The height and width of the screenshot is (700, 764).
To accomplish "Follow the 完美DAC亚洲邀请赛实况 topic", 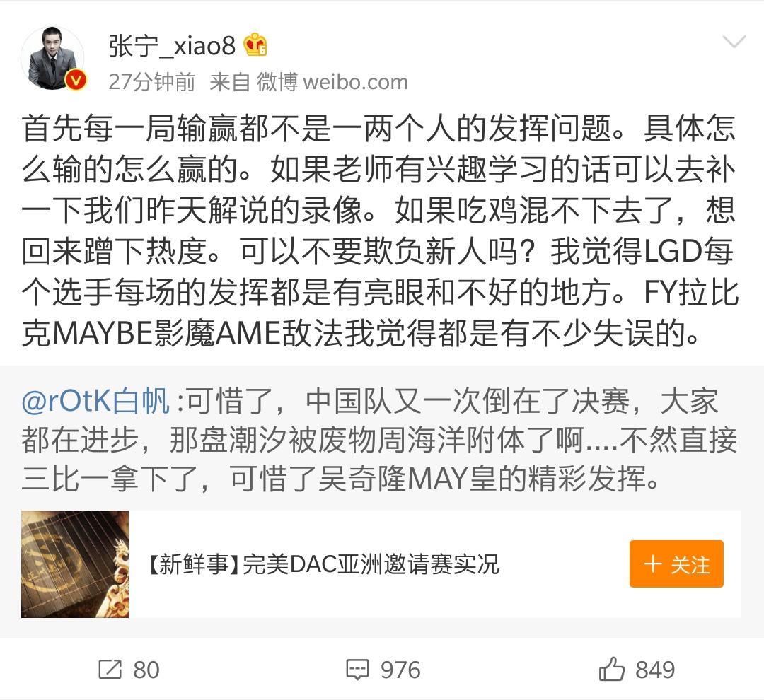I will tap(676, 564).
